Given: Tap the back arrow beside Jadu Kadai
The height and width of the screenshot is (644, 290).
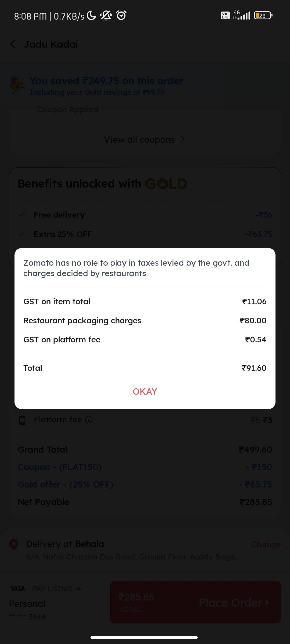Looking at the screenshot, I should coord(13,44).
